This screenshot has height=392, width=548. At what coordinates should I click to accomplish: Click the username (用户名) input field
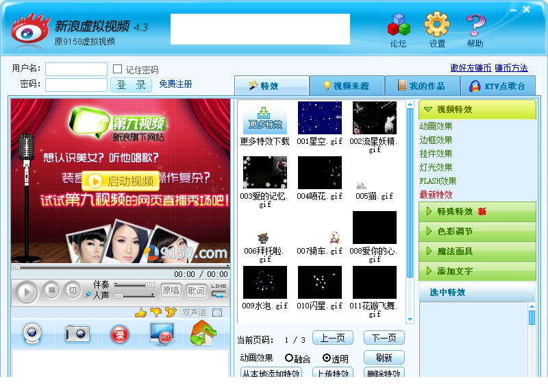coord(76,69)
